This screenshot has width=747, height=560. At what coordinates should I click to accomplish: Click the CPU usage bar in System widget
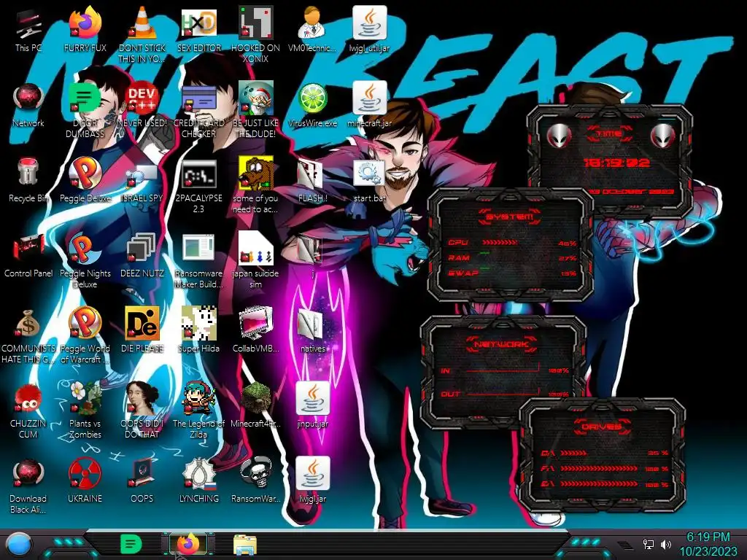(500, 243)
